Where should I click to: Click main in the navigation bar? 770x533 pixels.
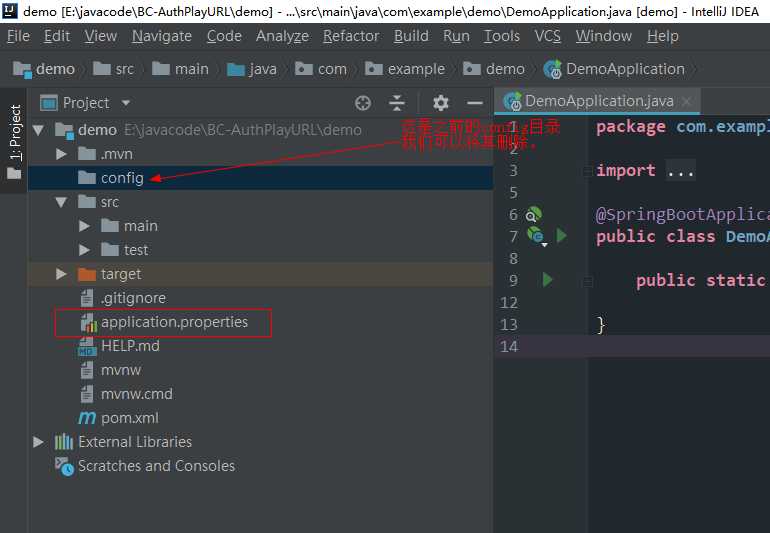180,69
